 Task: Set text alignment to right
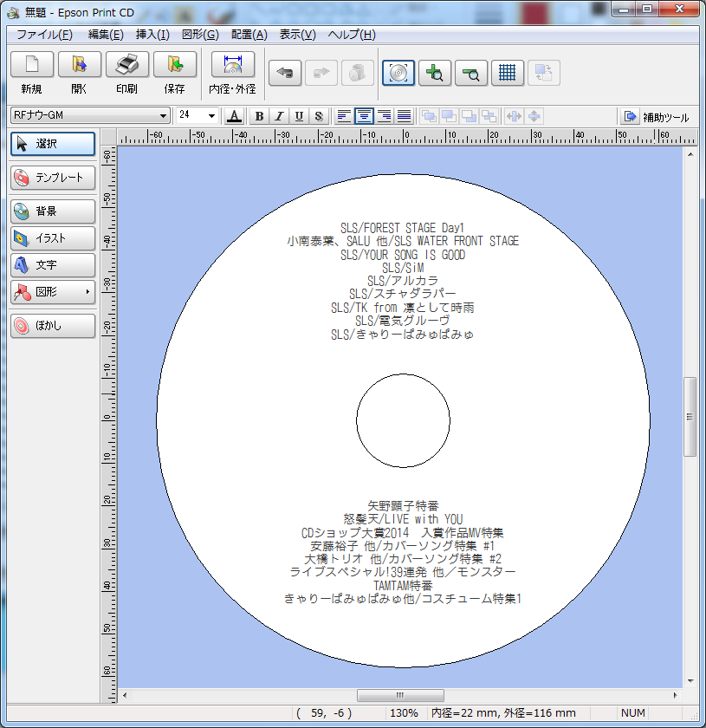click(x=384, y=115)
